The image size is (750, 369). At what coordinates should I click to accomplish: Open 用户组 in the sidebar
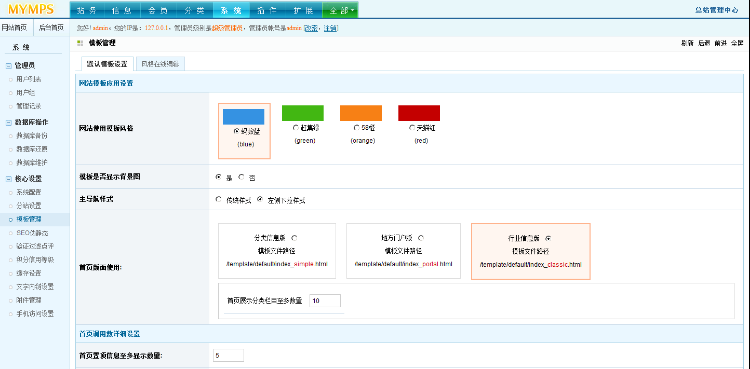26,92
